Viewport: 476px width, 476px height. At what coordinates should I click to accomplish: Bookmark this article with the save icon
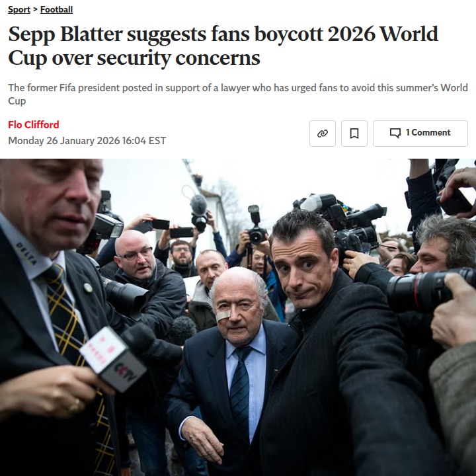click(354, 134)
